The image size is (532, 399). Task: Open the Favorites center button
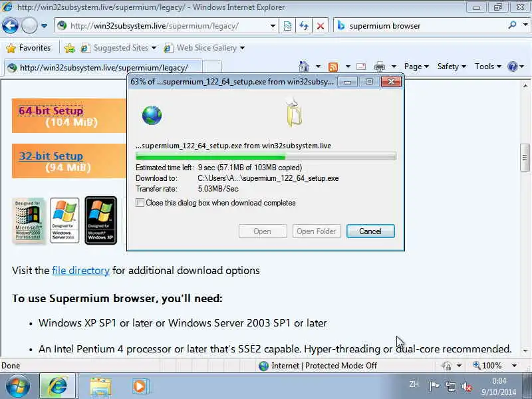click(29, 48)
